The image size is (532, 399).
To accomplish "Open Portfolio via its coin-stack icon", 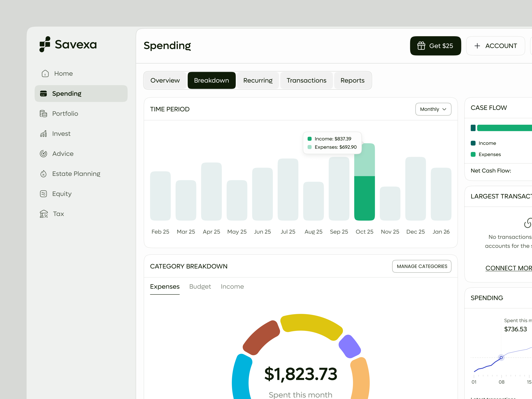I will tap(44, 114).
